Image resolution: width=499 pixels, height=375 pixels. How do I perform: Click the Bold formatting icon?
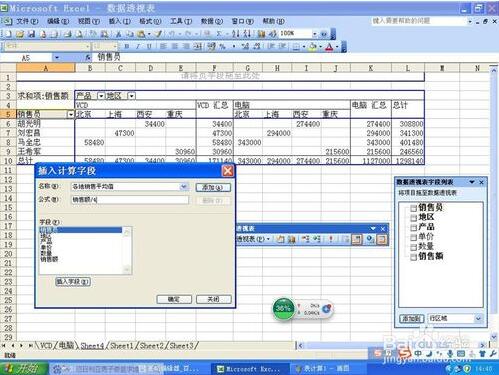pyautogui.click(x=127, y=47)
